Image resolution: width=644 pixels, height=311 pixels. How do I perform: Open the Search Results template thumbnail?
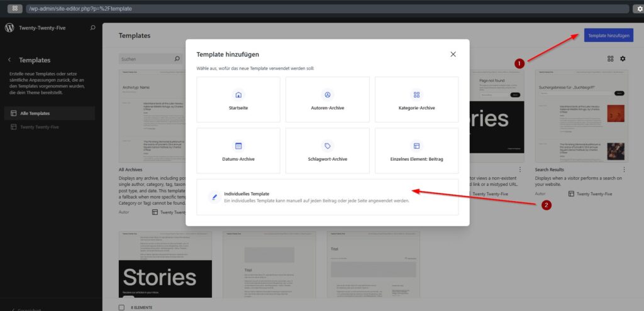click(581, 116)
